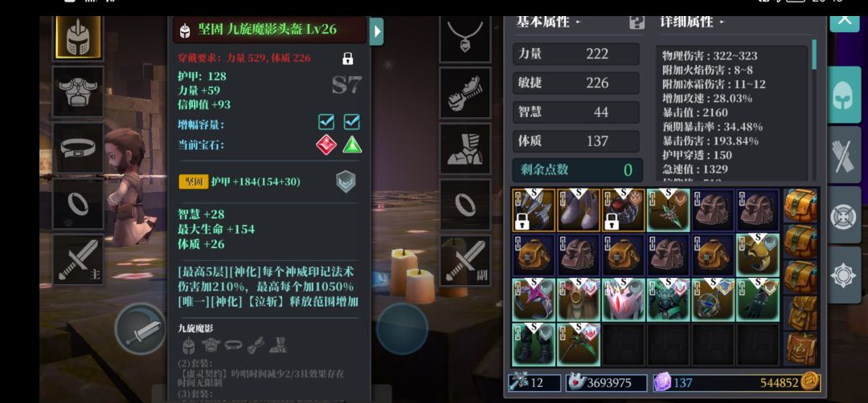Tap the red diamond gem icon
868x403 pixels.
point(326,145)
